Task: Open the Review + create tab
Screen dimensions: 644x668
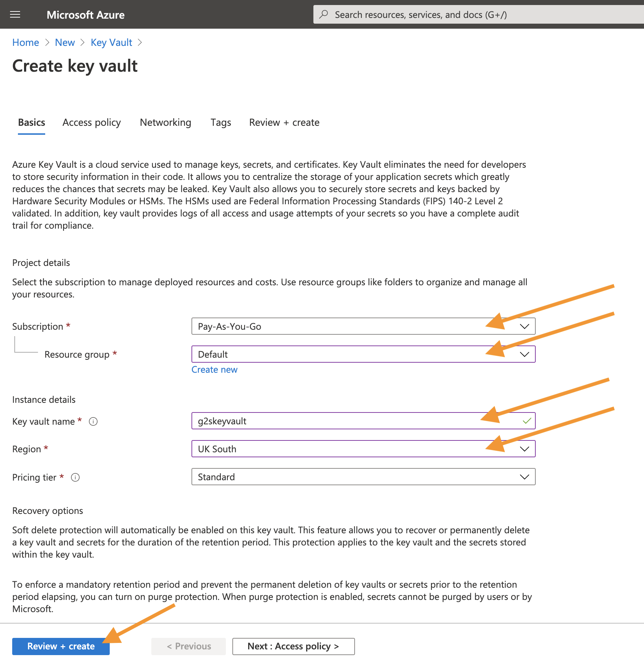Action: point(284,123)
